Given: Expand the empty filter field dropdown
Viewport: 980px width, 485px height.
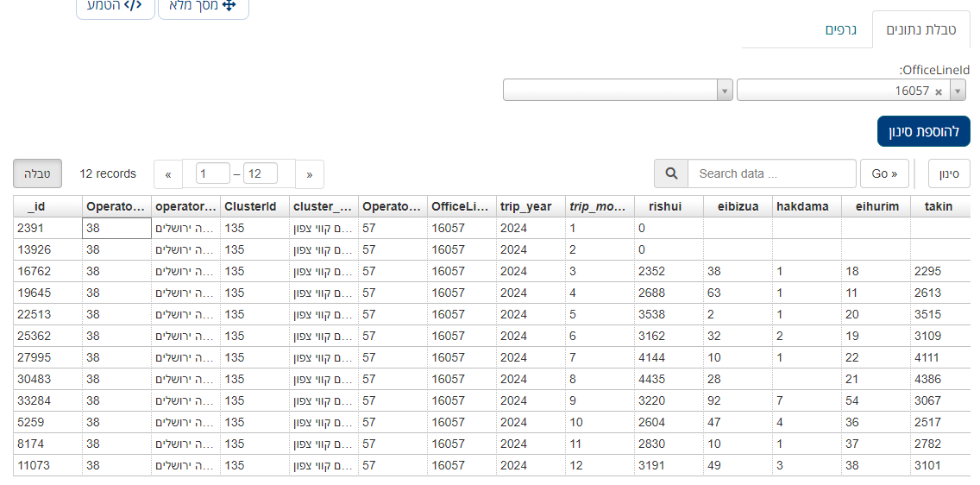Looking at the screenshot, I should pos(725,91).
